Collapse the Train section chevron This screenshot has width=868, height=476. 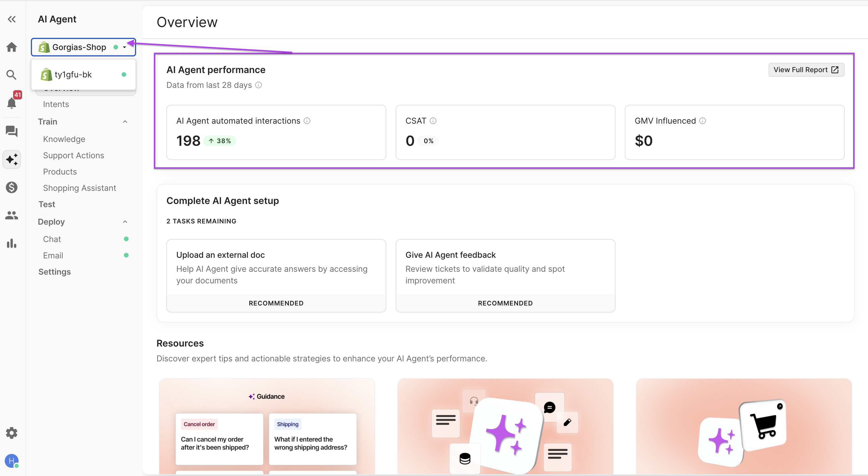click(125, 122)
